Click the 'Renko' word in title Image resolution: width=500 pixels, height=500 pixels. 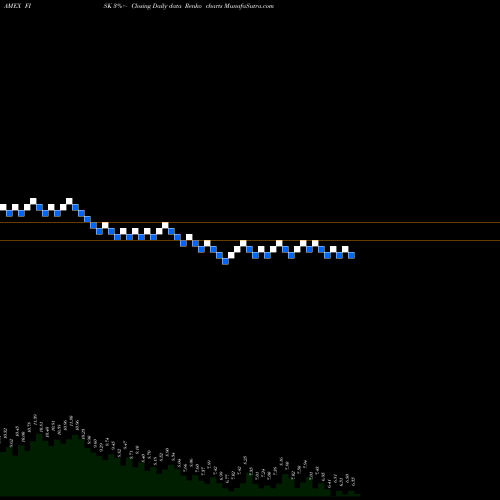tap(193, 6)
